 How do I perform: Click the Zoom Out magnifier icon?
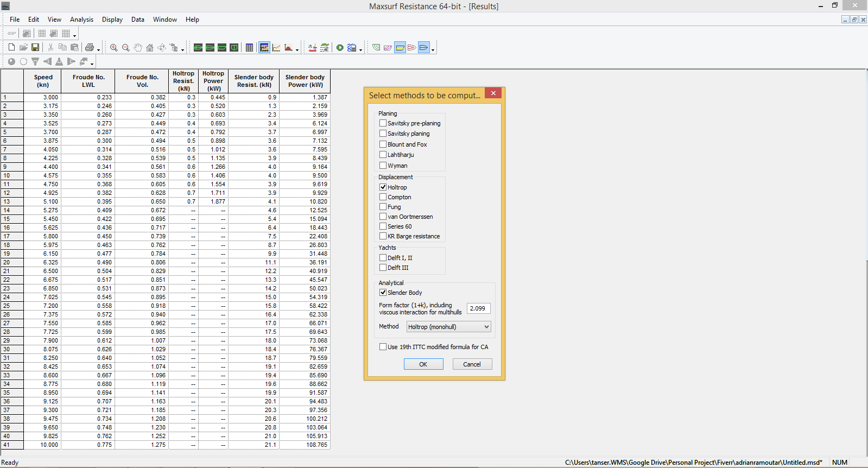point(125,48)
